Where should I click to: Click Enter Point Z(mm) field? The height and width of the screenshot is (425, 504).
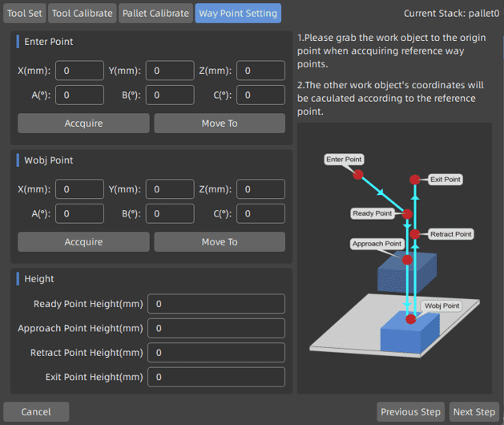pyautogui.click(x=260, y=71)
